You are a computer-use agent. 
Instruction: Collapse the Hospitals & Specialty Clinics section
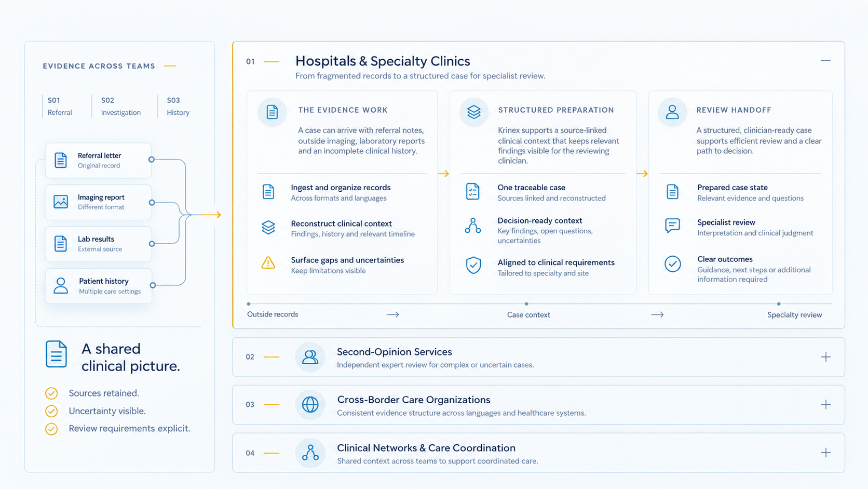[x=825, y=61]
